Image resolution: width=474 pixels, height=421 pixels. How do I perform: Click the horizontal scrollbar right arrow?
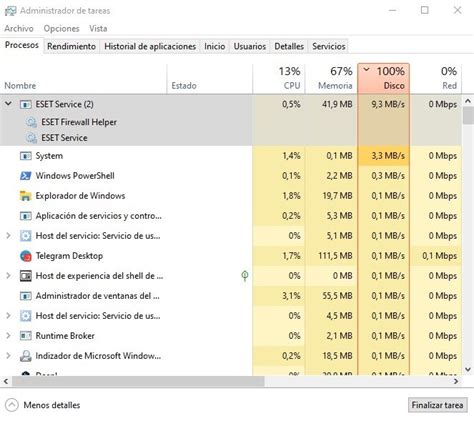[456, 381]
